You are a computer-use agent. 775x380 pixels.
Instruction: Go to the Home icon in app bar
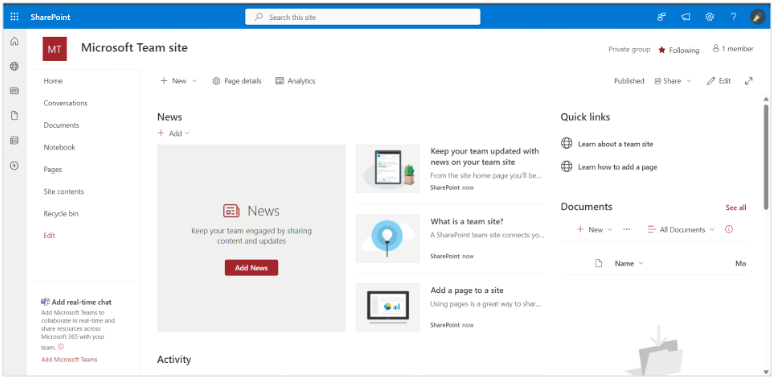coord(14,42)
